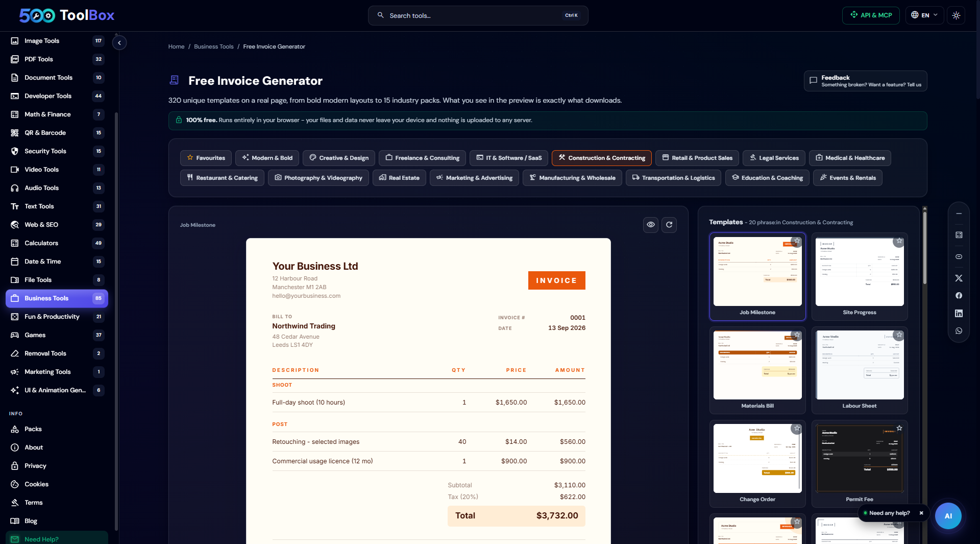980x544 pixels.
Task: Click the 500 ToolBox logo
Action: pos(67,15)
